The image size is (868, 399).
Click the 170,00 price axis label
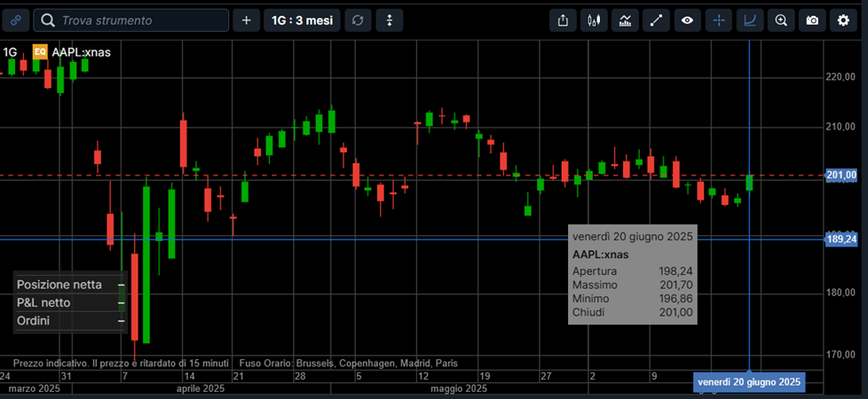[840, 354]
